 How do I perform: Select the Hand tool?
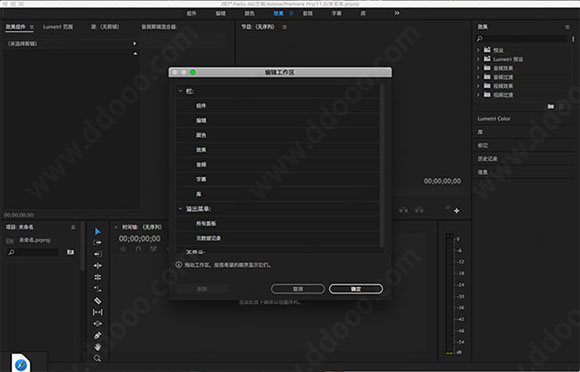97,347
